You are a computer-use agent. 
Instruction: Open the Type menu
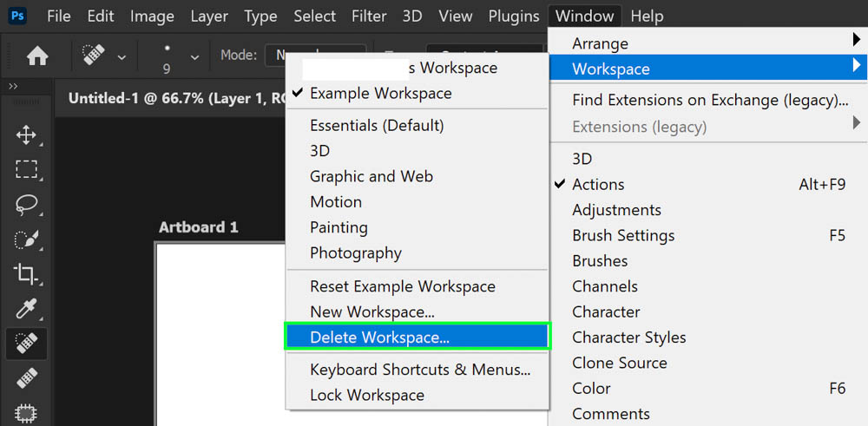coord(260,16)
